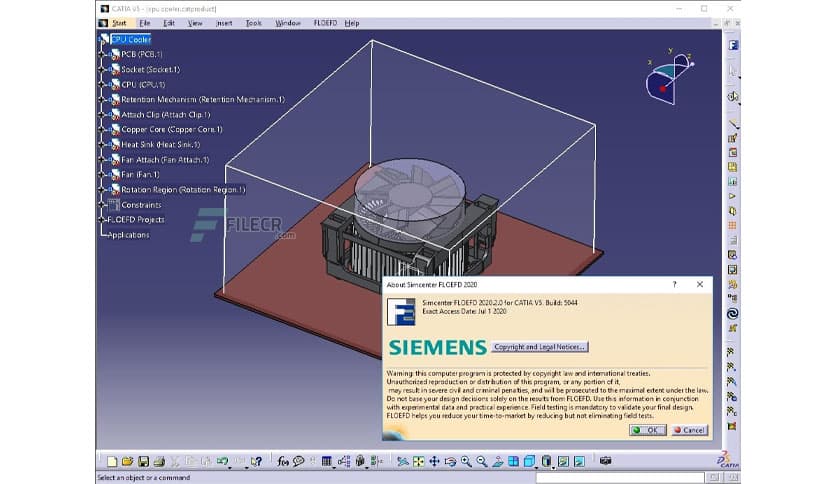Open the Shading view mode dropdown arrow
The height and width of the screenshot is (484, 836).
pos(553,467)
